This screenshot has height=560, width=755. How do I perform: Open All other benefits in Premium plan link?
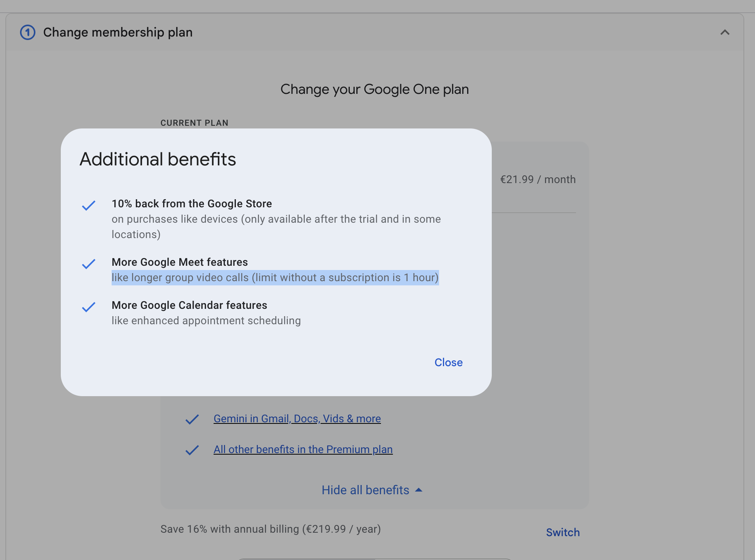pos(303,449)
